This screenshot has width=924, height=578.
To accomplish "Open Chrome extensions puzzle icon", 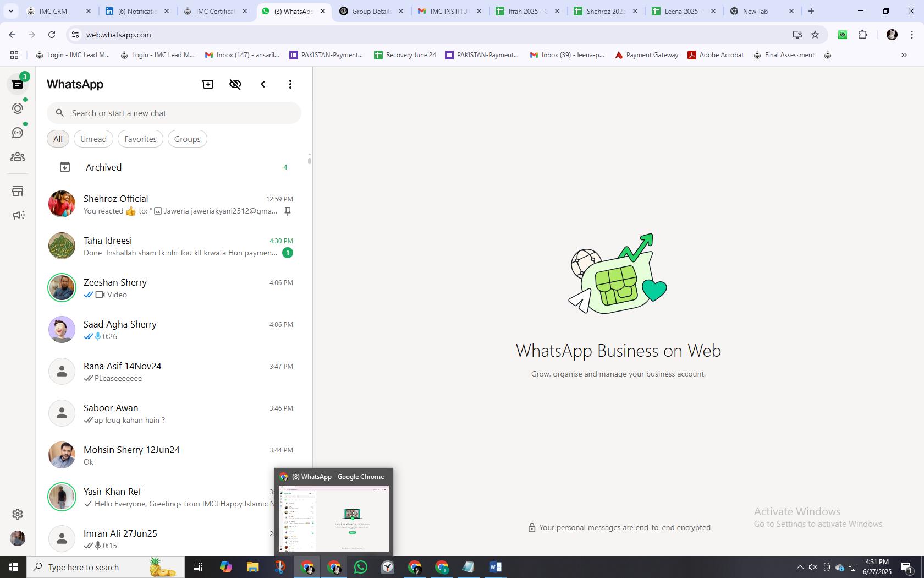I will click(x=862, y=35).
